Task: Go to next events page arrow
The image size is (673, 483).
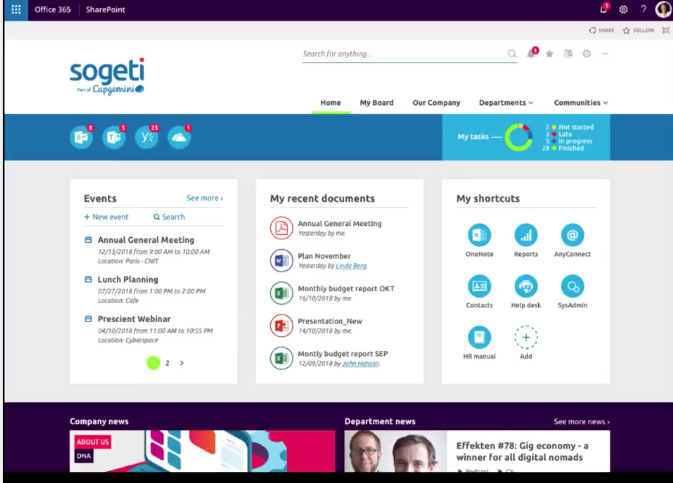Action: point(182,363)
